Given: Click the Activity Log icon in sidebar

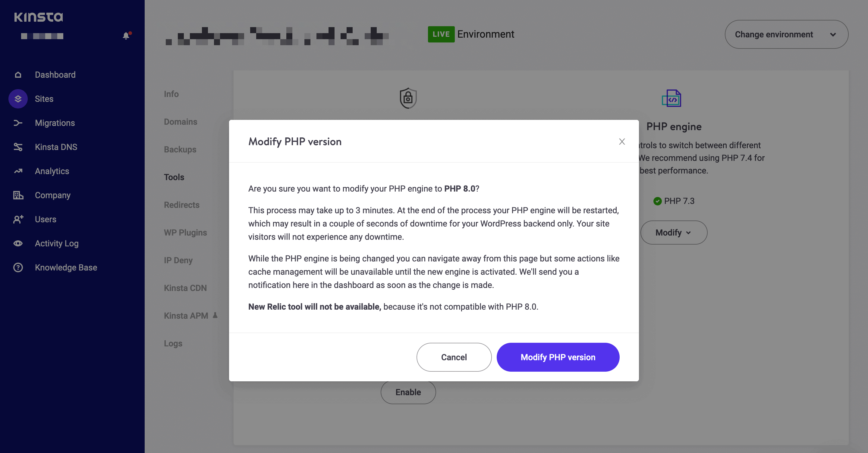Looking at the screenshot, I should [18, 243].
